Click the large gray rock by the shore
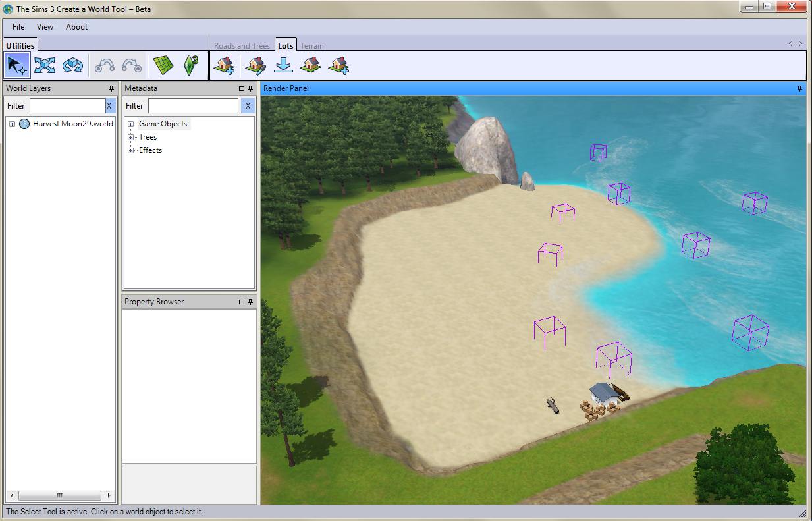Viewport: 812px width, 521px height. click(x=487, y=149)
